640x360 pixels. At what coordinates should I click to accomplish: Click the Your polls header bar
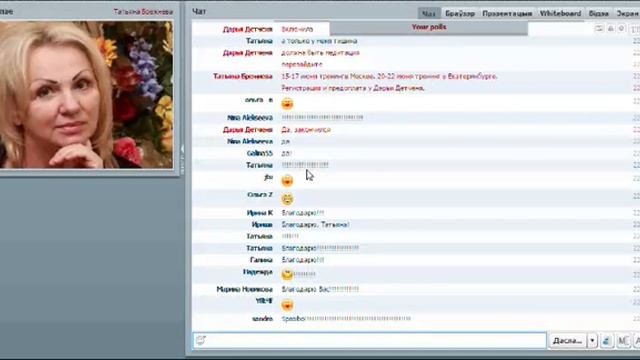click(429, 27)
